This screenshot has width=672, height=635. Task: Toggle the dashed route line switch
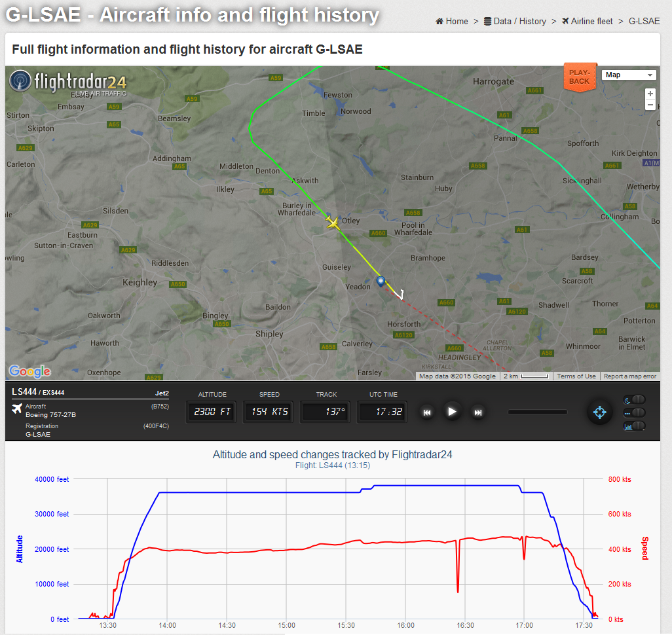click(634, 412)
